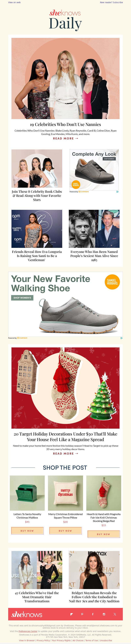This screenshot has height=644, width=131.
Task: Click AdChoices icon under Complete Any Look ad
Action: pyautogui.click(x=118, y=192)
